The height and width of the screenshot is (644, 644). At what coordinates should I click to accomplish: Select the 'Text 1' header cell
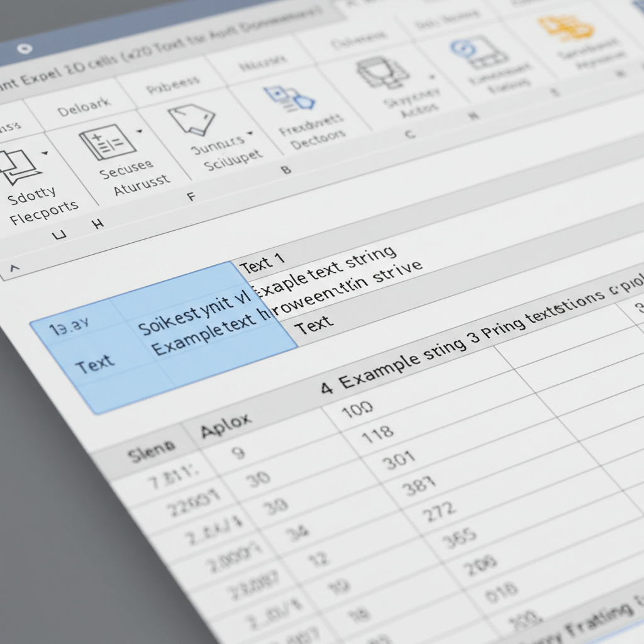point(262,263)
